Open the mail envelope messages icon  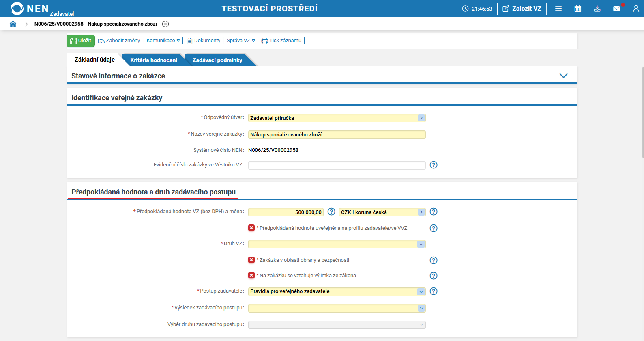pos(616,9)
